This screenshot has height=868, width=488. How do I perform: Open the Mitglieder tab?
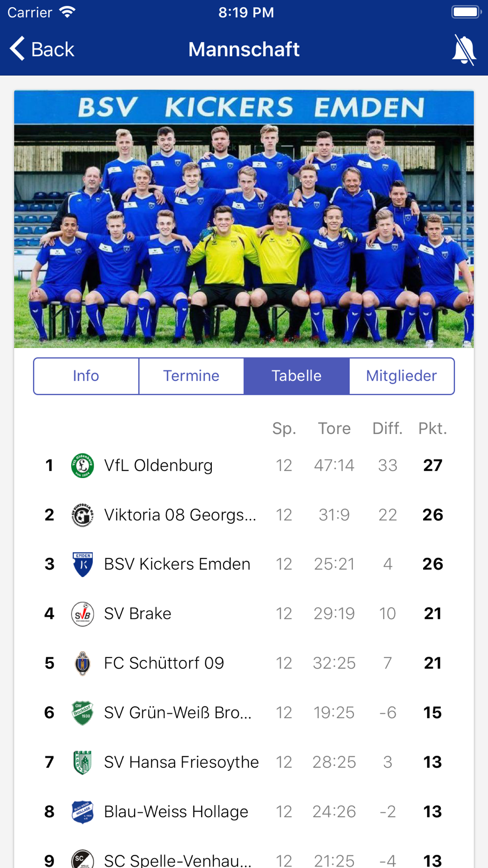[402, 376]
